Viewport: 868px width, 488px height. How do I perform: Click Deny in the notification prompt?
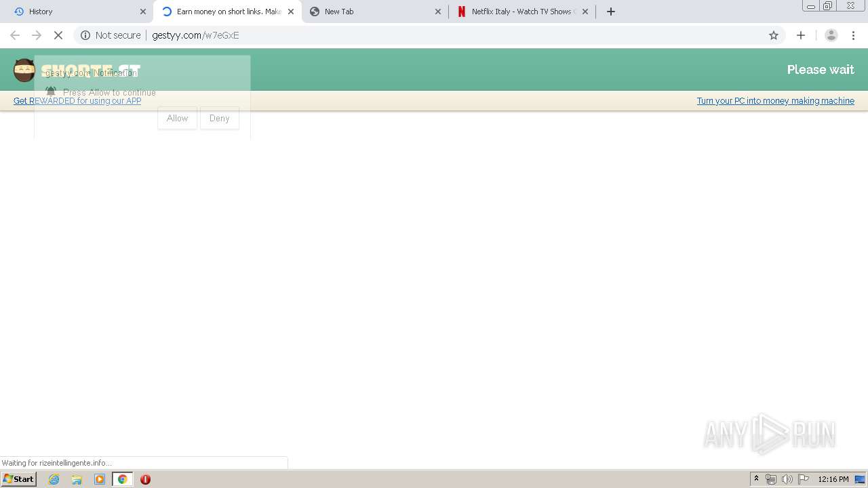219,118
